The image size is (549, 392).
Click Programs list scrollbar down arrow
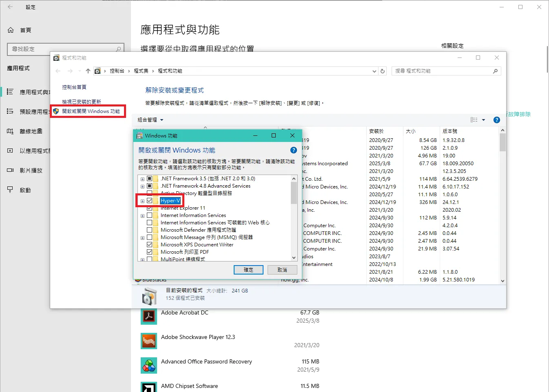pyautogui.click(x=503, y=281)
